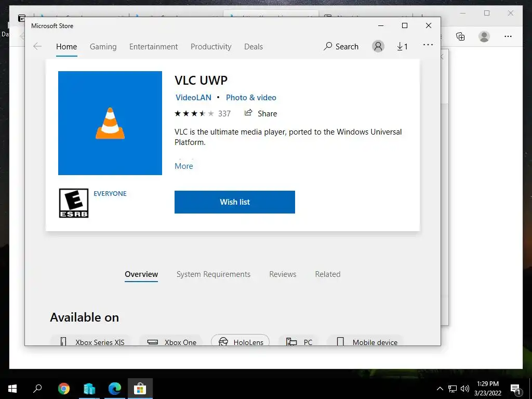
Task: Open the Productivity tab
Action: pyautogui.click(x=211, y=46)
